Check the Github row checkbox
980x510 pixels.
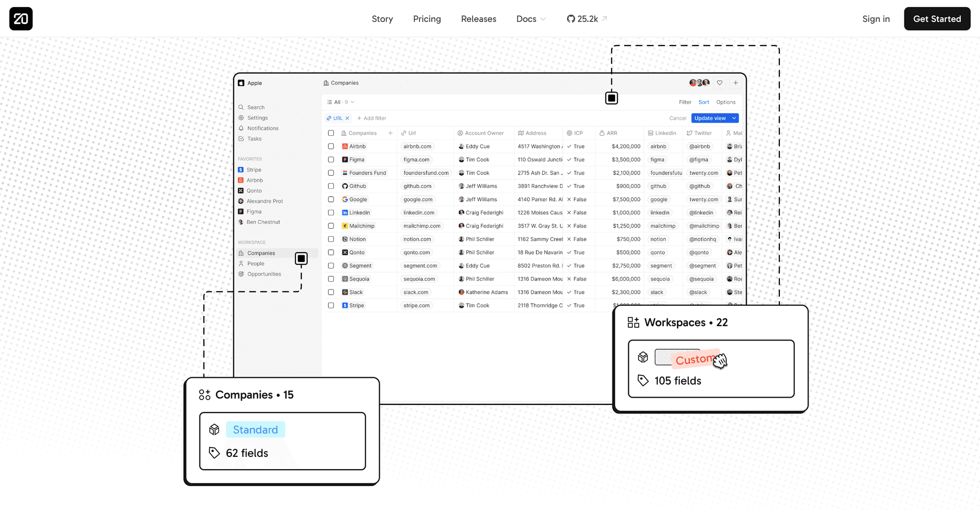coord(331,186)
